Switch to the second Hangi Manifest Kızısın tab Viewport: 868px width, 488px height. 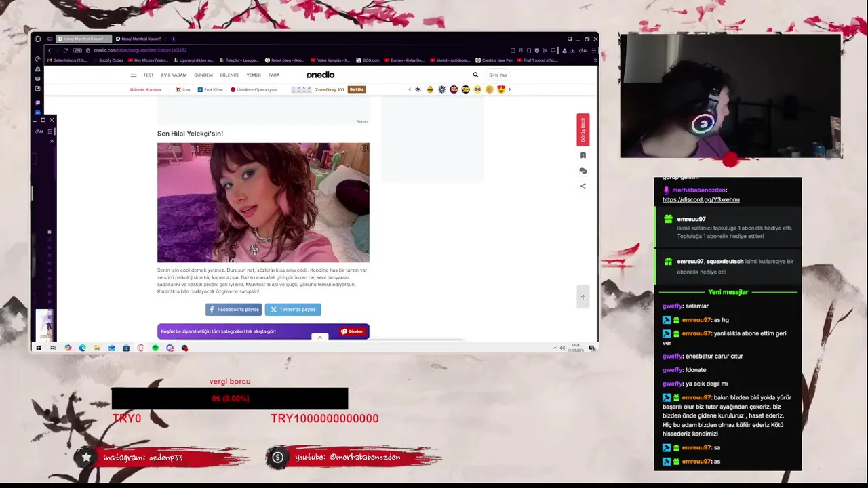140,39
